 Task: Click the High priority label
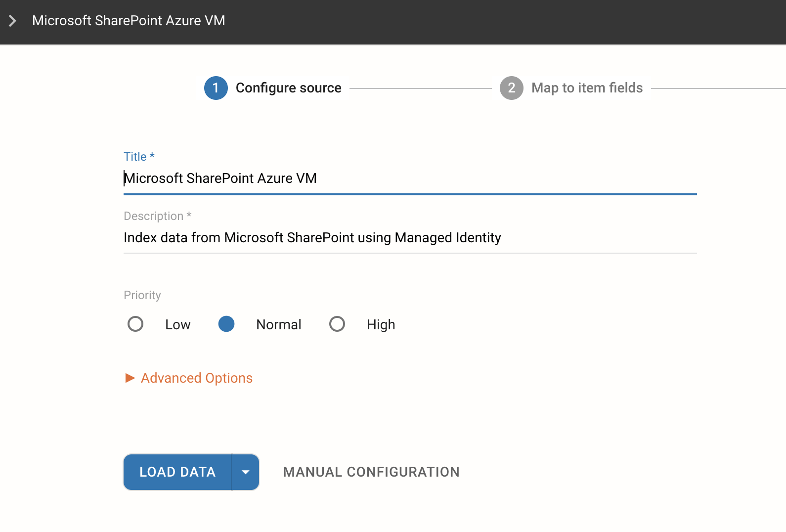381,325
